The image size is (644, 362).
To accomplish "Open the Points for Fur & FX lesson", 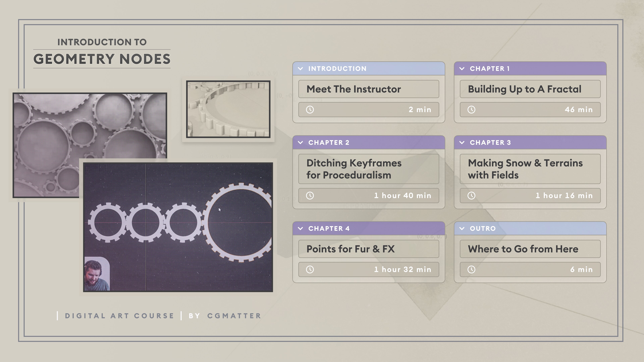I will coord(369,249).
